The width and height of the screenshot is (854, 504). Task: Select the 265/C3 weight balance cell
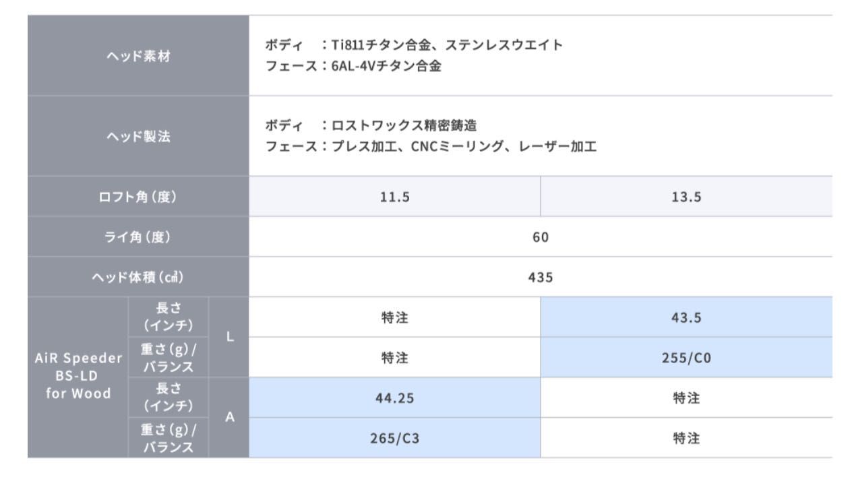point(394,439)
